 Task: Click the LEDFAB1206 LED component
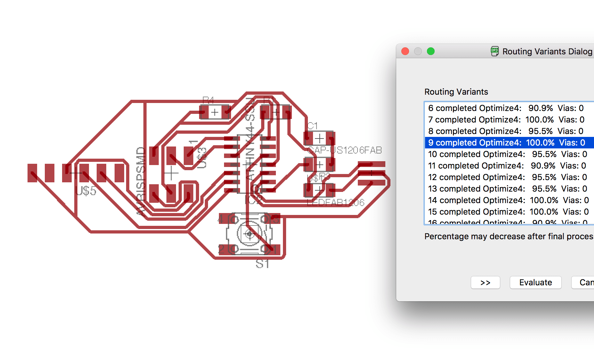pyautogui.click(x=319, y=190)
